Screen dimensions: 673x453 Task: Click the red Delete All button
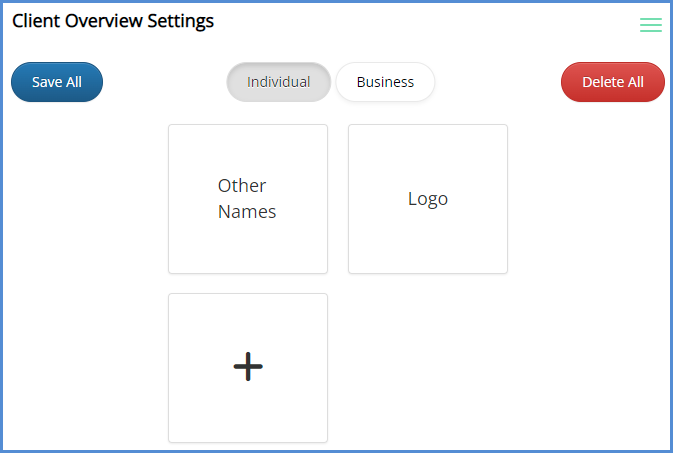pyautogui.click(x=612, y=82)
